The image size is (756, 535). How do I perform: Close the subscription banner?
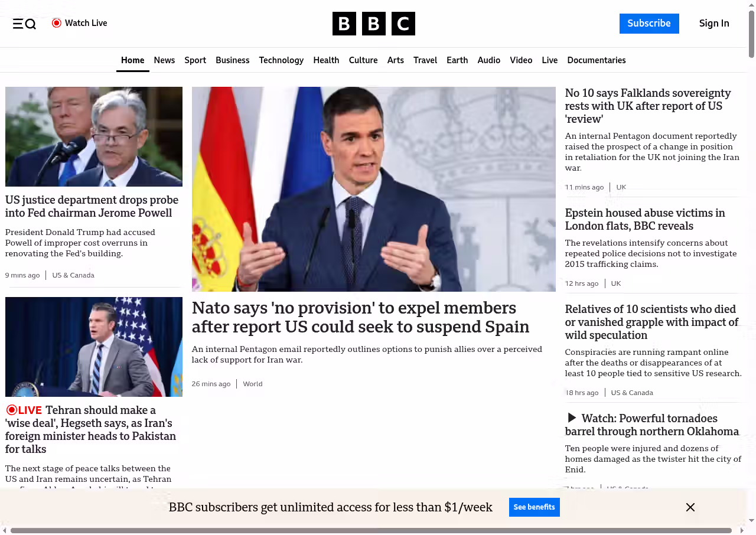click(690, 507)
